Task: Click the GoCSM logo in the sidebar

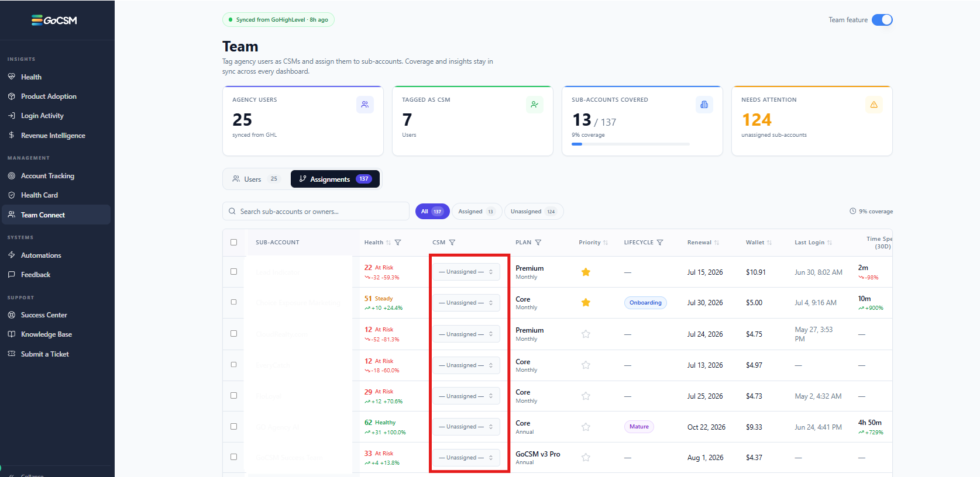Action: coord(54,20)
